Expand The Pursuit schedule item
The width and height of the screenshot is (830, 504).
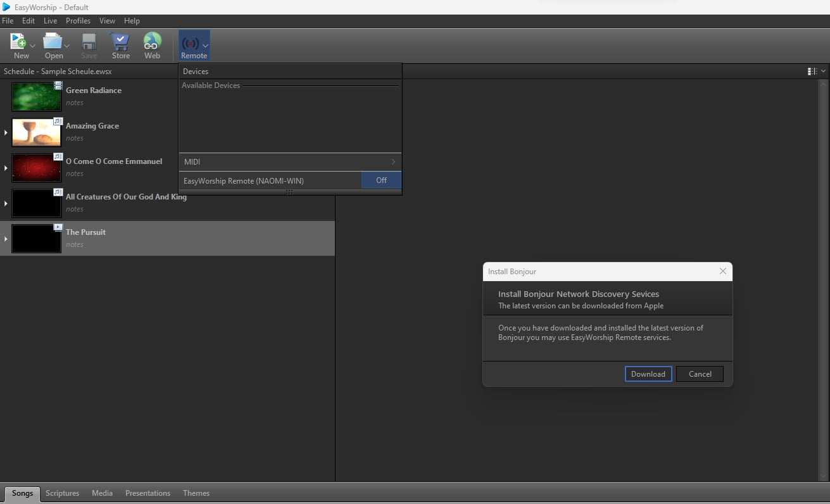(x=6, y=239)
